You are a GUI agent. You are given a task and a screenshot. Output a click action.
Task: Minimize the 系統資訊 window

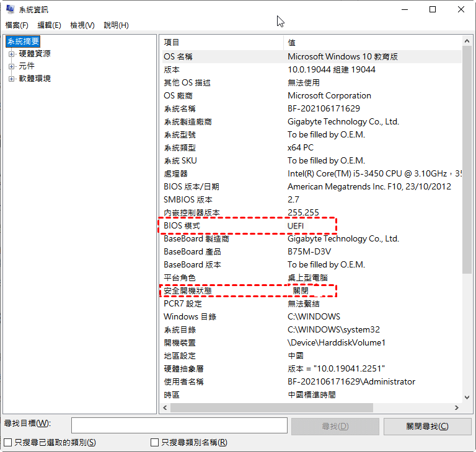[405, 9]
